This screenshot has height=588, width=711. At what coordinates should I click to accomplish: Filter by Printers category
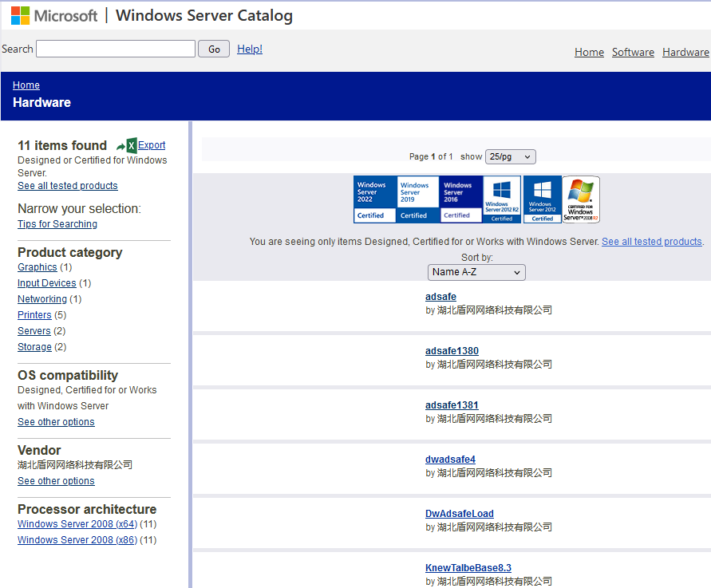coord(34,315)
